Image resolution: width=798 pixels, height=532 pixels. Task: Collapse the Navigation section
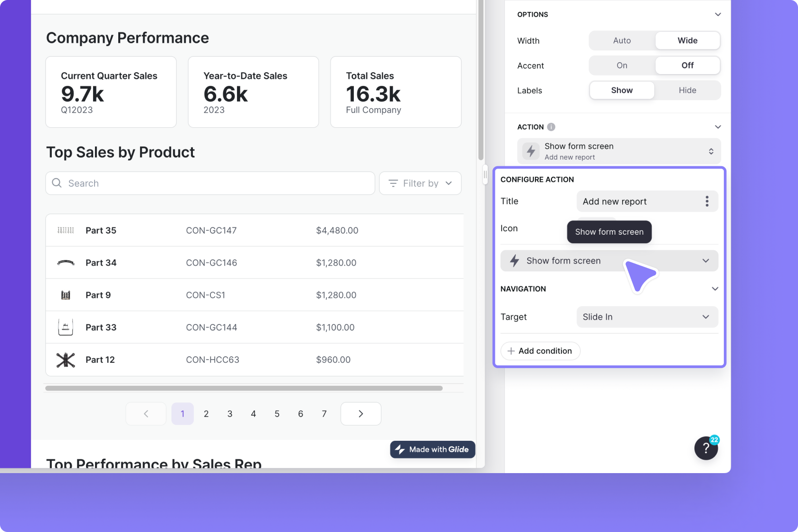point(715,289)
